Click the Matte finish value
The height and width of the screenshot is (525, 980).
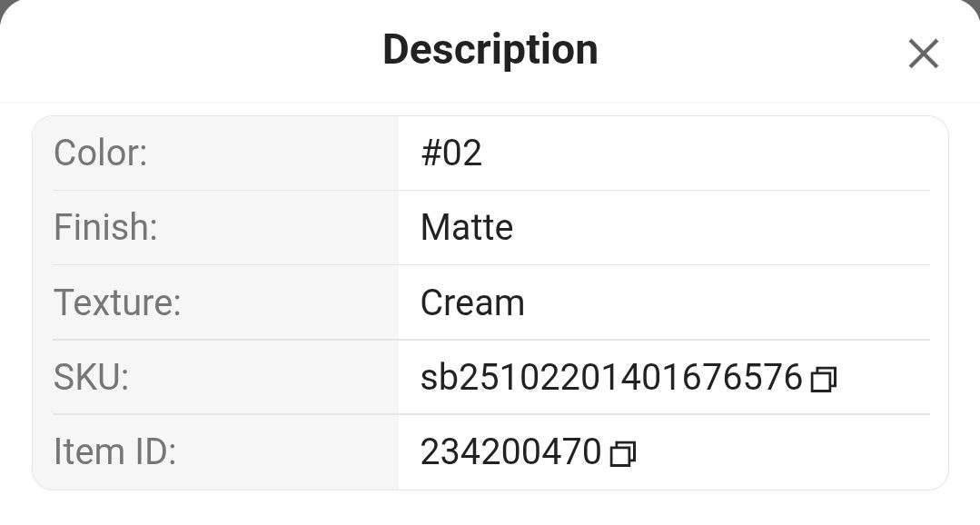point(467,228)
